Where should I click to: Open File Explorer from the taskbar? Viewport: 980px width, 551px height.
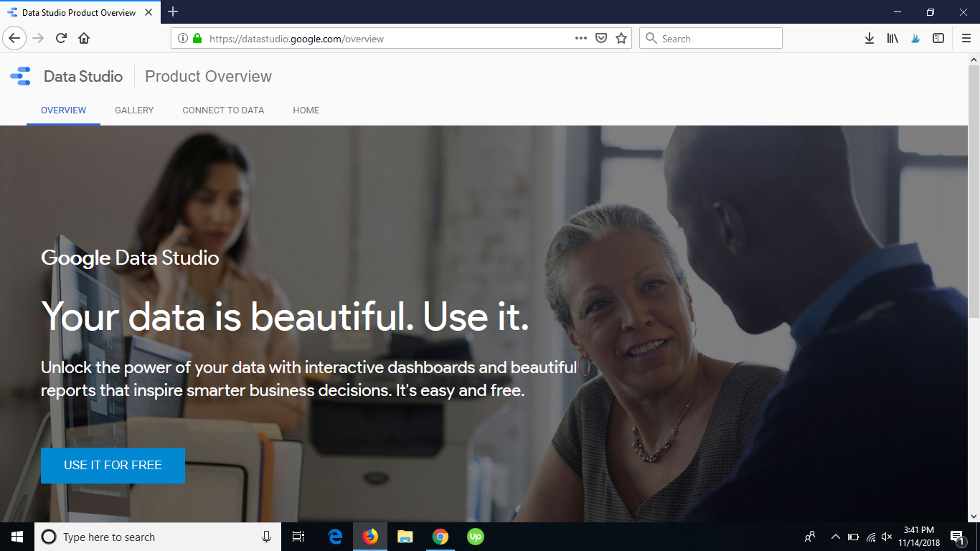[405, 537]
